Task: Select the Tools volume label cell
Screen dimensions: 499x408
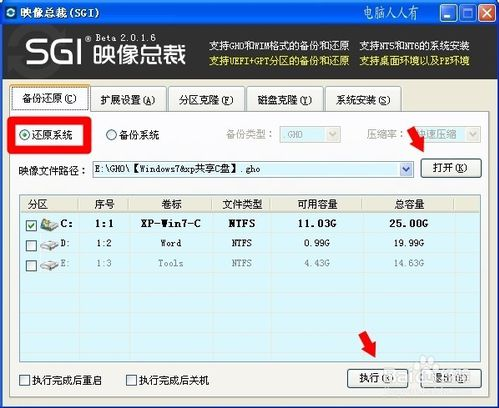Action: [170, 263]
